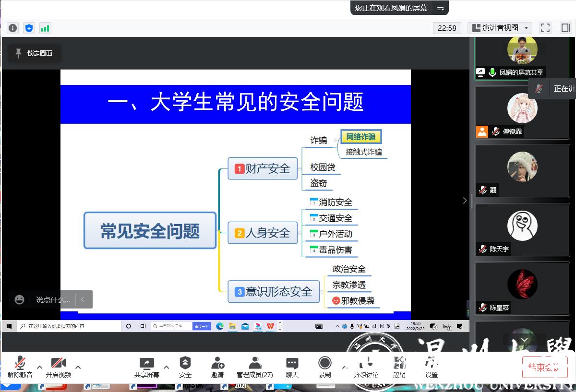Open the 设置 settings icon
The width and height of the screenshot is (576, 392).
(x=431, y=367)
